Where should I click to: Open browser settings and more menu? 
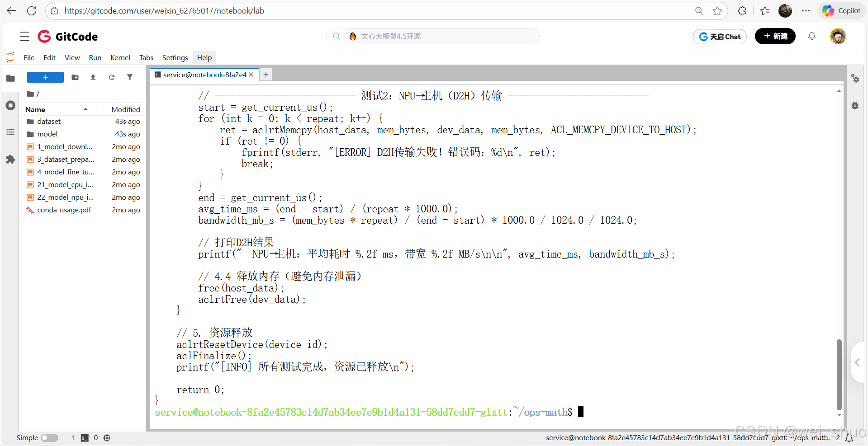(806, 11)
